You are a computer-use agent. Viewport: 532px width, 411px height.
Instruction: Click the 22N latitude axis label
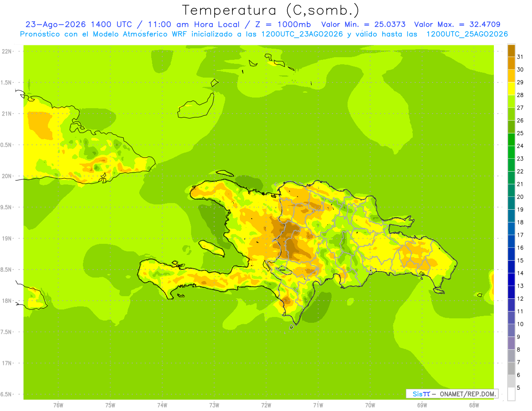pos(7,51)
